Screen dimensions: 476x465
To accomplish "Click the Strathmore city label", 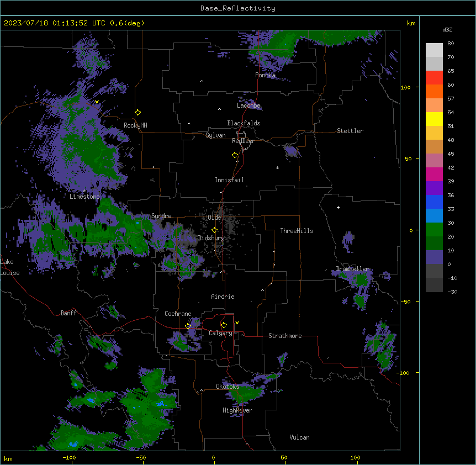I will 285,336.
